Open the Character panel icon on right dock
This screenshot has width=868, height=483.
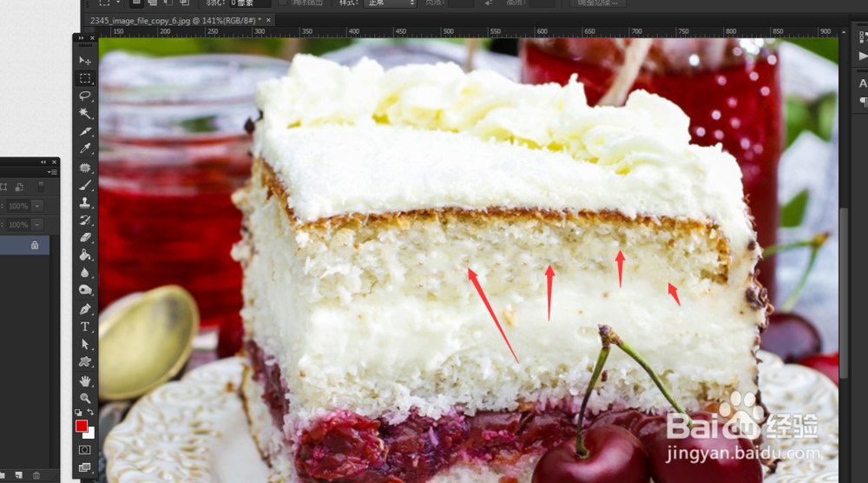(862, 83)
